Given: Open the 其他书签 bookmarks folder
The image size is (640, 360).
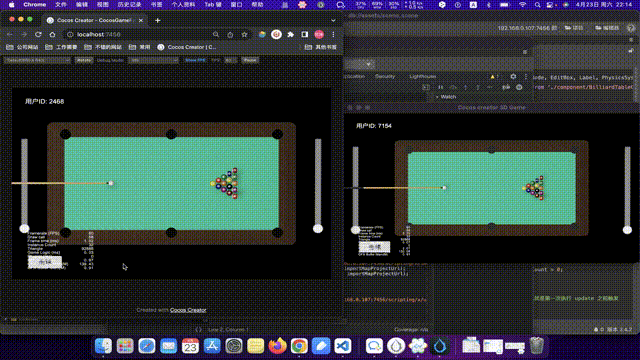Looking at the screenshot, I should tap(321, 47).
